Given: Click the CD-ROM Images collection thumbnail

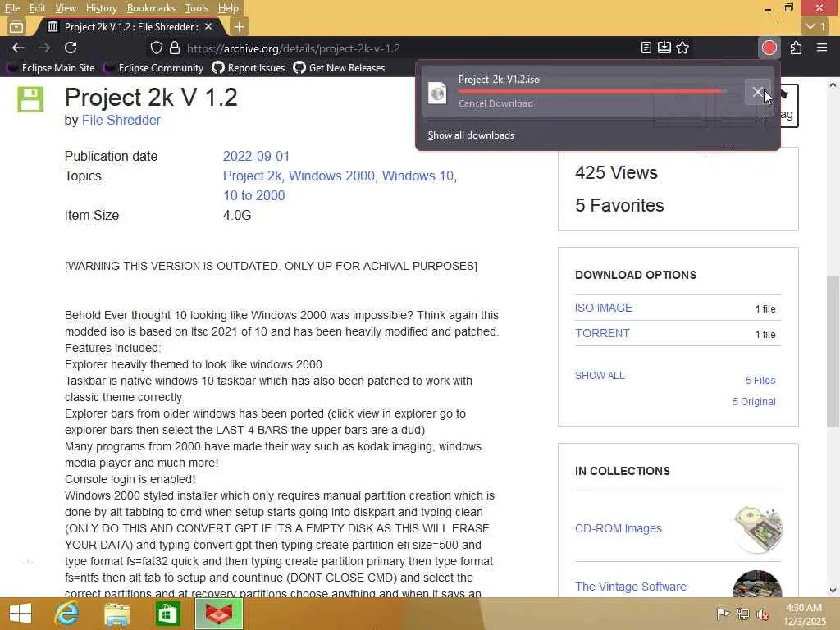Looking at the screenshot, I should [757, 528].
